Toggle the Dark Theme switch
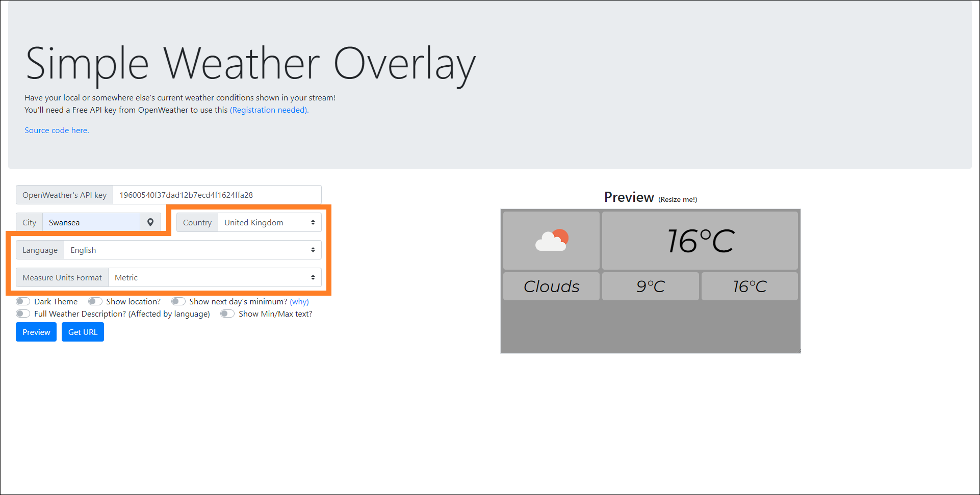Viewport: 980px width, 495px height. 23,301
